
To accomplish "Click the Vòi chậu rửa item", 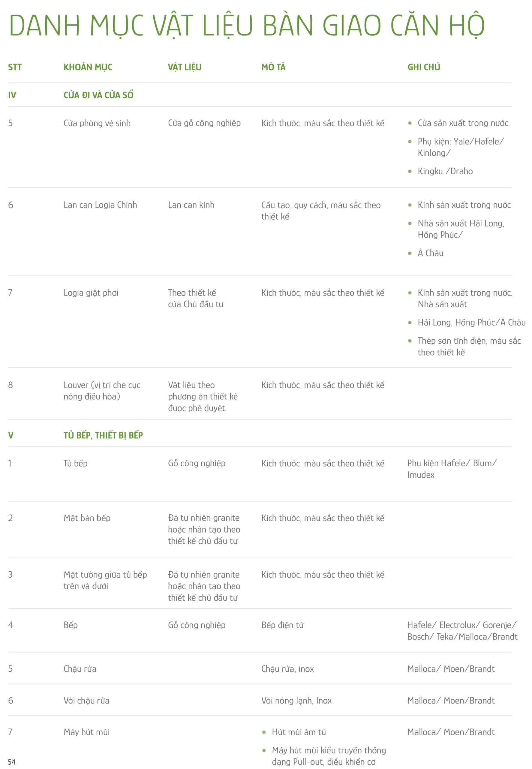I will point(86,700).
